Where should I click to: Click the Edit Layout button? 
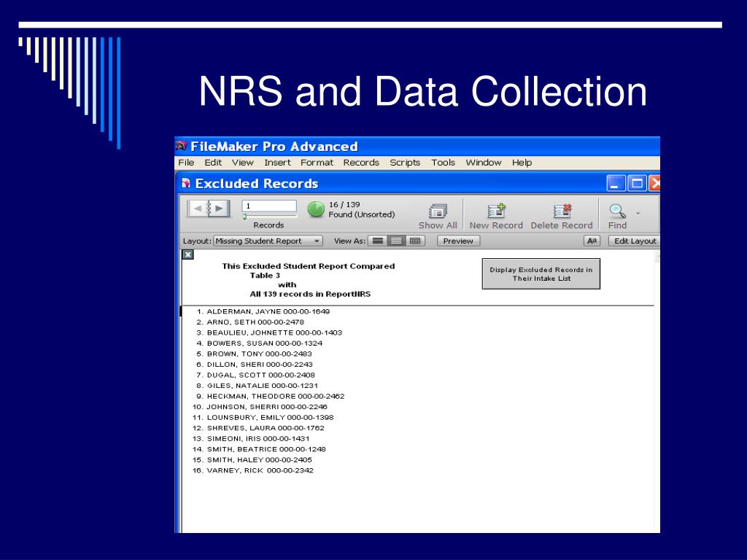[635, 241]
